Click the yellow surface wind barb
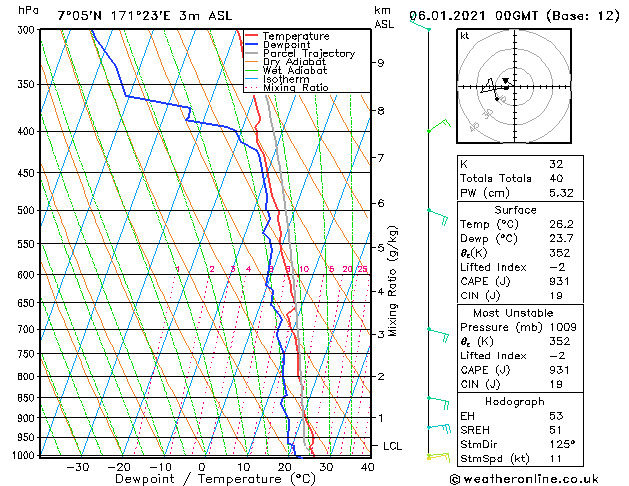The height and width of the screenshot is (486, 629). coord(438,457)
